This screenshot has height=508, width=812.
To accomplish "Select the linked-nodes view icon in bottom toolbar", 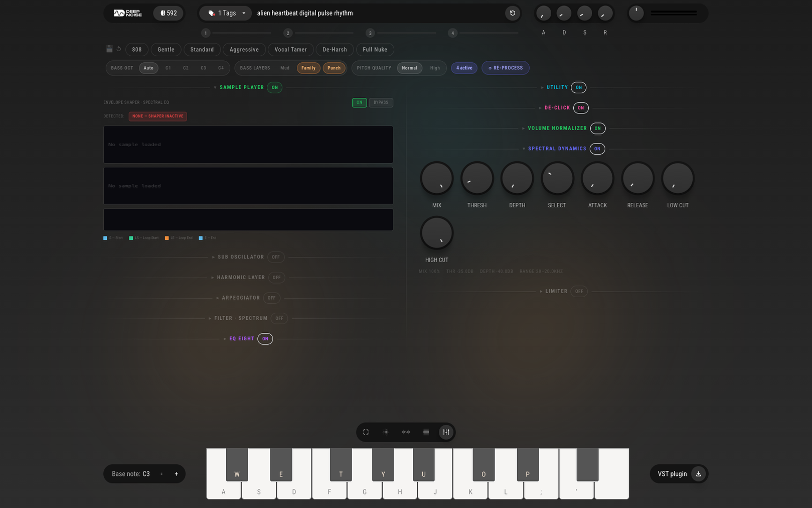I will [406, 432].
